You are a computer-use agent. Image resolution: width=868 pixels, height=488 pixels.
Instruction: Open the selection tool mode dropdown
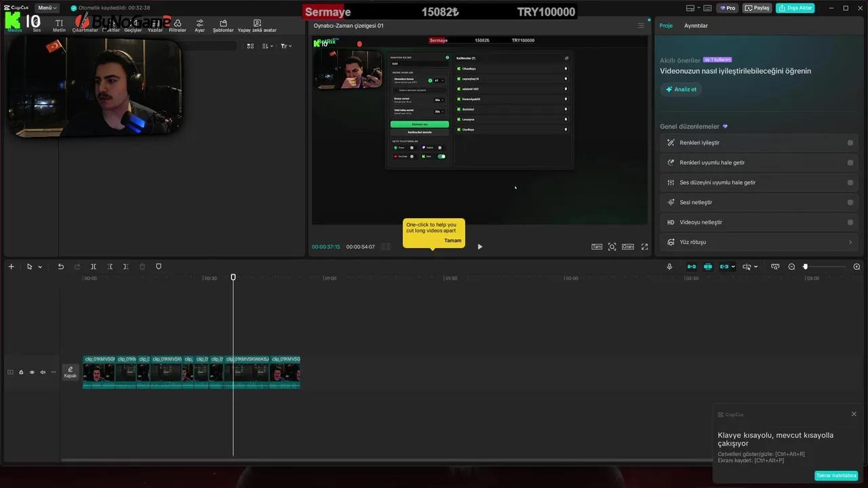[40, 267]
